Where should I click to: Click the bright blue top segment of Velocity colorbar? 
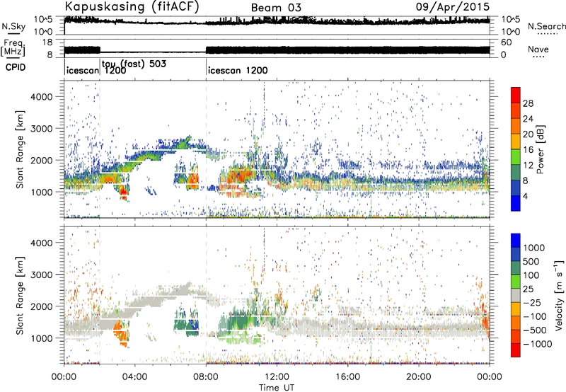(516, 241)
